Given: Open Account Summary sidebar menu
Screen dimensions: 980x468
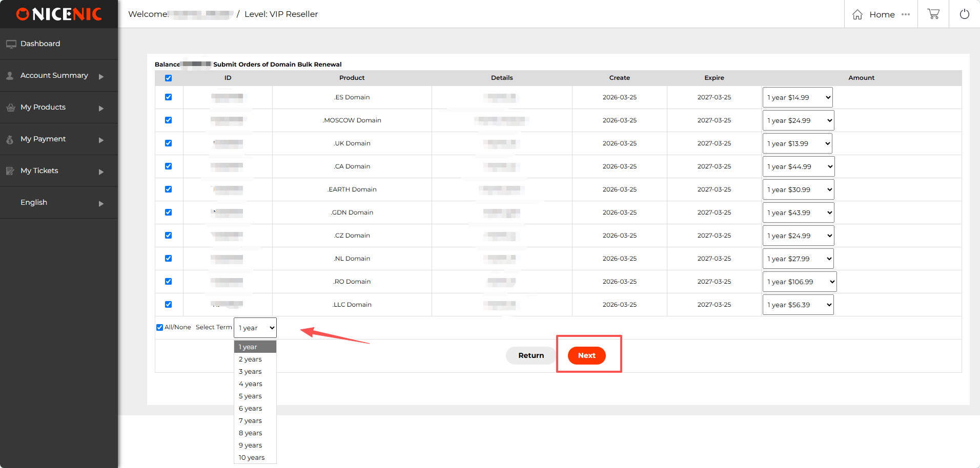Looking at the screenshot, I should coord(59,76).
